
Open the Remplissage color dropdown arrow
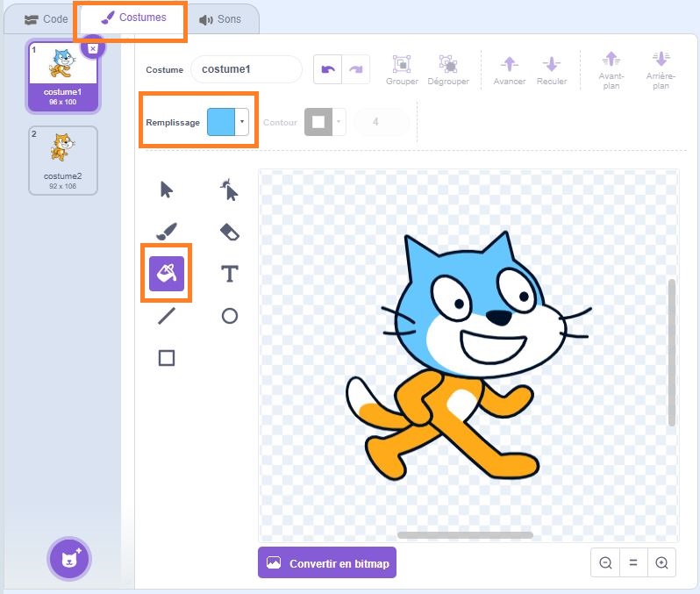[242, 121]
